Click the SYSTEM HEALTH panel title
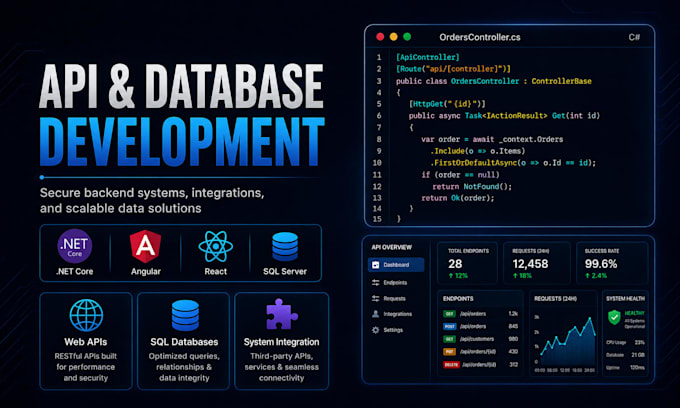Viewport: 680px width, 408px height. point(625,299)
